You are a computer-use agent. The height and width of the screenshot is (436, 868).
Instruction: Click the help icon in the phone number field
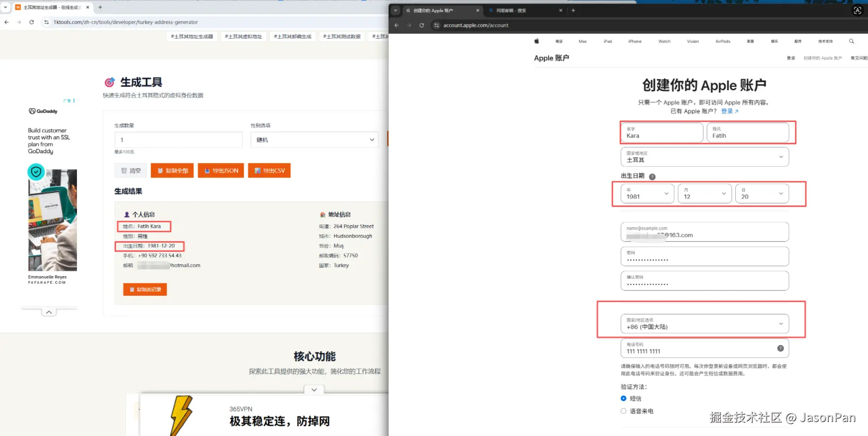[780, 348]
